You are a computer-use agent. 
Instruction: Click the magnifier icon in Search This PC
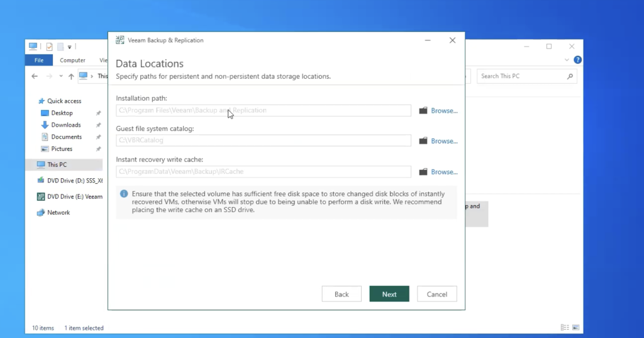[570, 76]
